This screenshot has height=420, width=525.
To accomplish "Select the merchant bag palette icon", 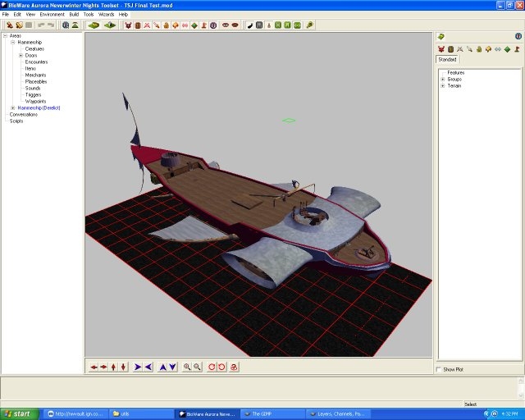I will pyautogui.click(x=478, y=49).
